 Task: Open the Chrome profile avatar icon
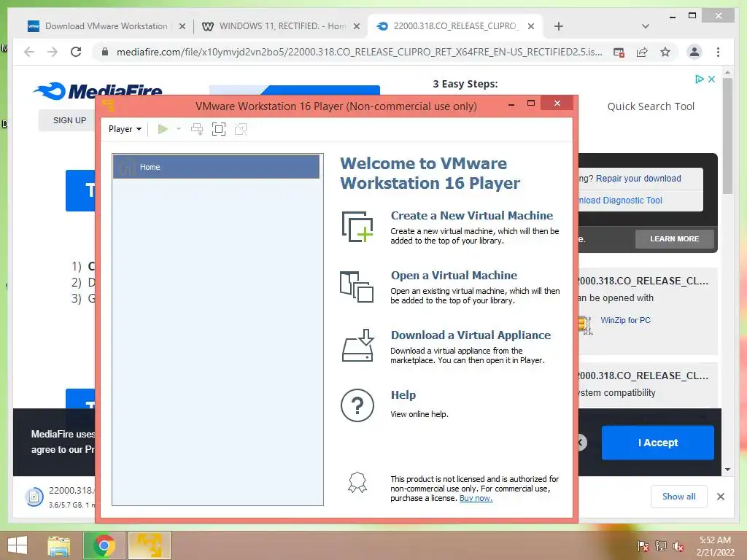[694, 52]
